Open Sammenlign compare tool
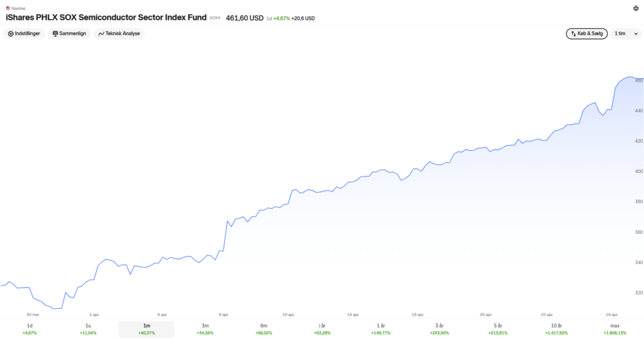The width and height of the screenshot is (644, 340). click(69, 34)
